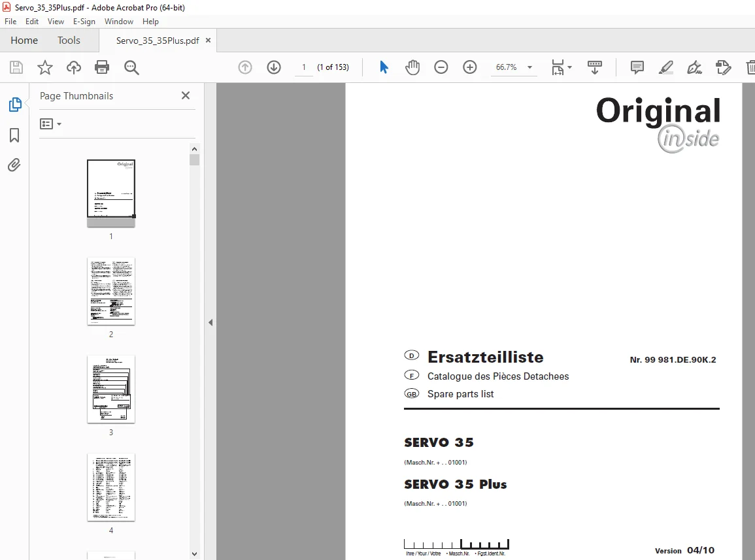Open the zoom level dropdown arrow
755x560 pixels.
point(529,67)
